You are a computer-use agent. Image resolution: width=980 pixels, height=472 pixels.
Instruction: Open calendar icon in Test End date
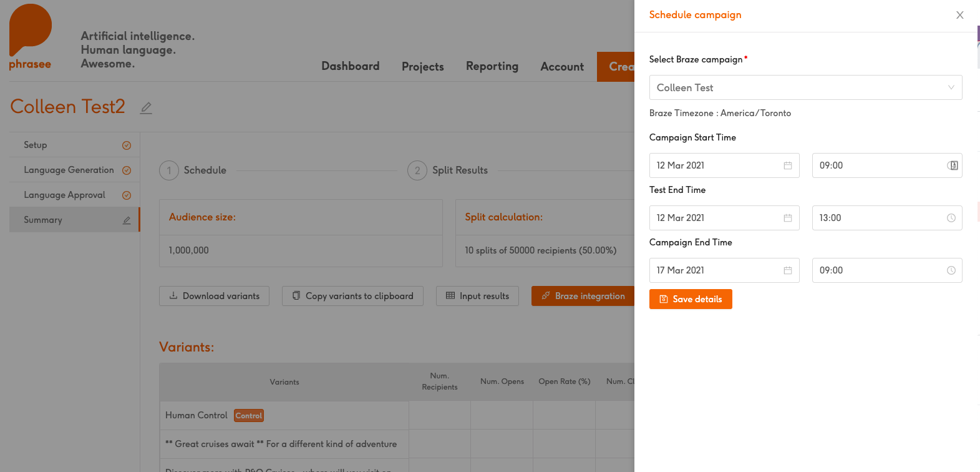[788, 218]
